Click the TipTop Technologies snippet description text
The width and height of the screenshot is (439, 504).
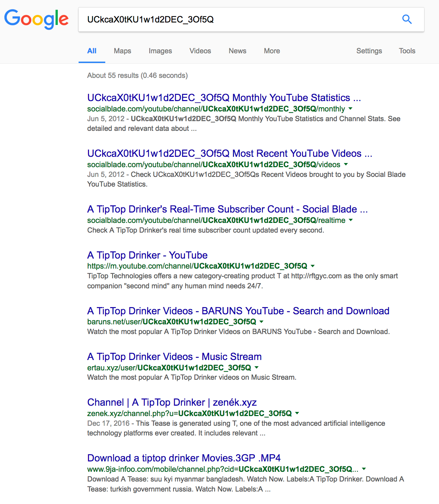click(242, 281)
